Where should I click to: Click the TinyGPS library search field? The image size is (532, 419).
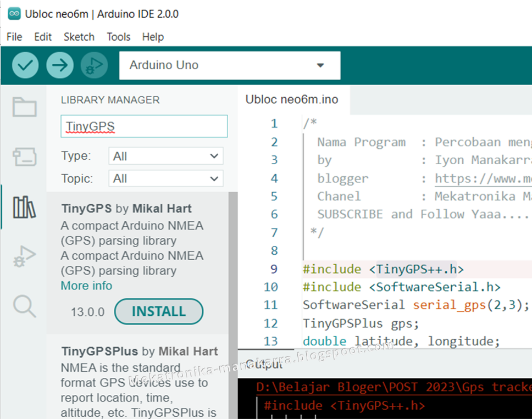(x=144, y=126)
